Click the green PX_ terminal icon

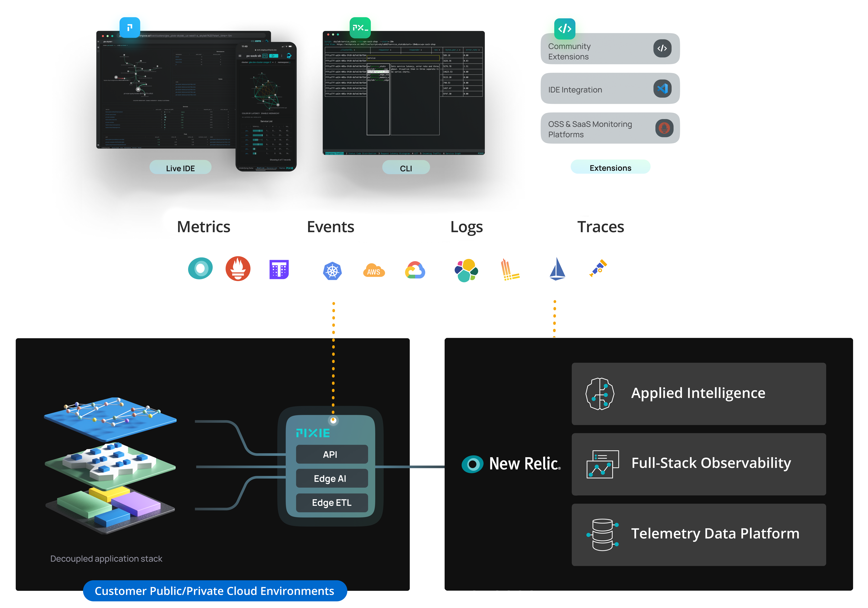(360, 28)
